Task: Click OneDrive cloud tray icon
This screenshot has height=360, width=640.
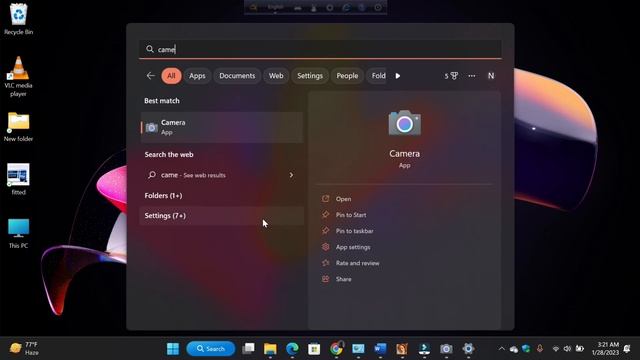Action: [514, 349]
